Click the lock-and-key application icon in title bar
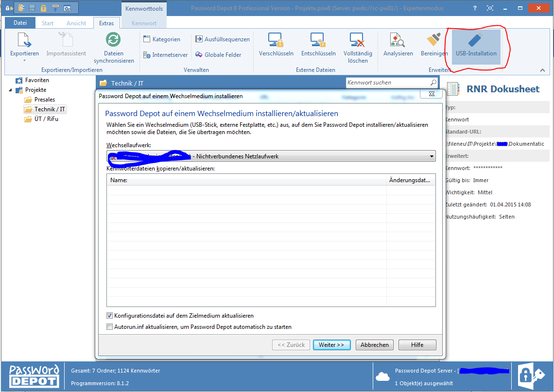 point(8,8)
